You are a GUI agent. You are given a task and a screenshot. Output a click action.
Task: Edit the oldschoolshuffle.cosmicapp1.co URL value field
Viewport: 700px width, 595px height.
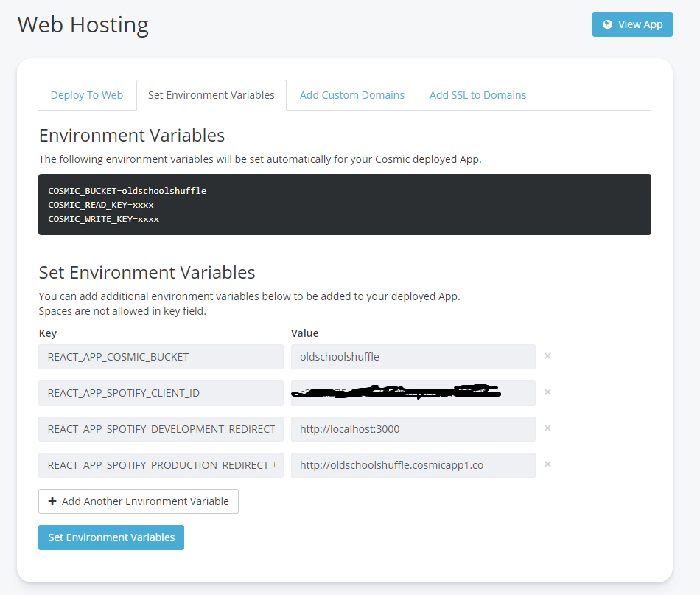click(x=413, y=465)
